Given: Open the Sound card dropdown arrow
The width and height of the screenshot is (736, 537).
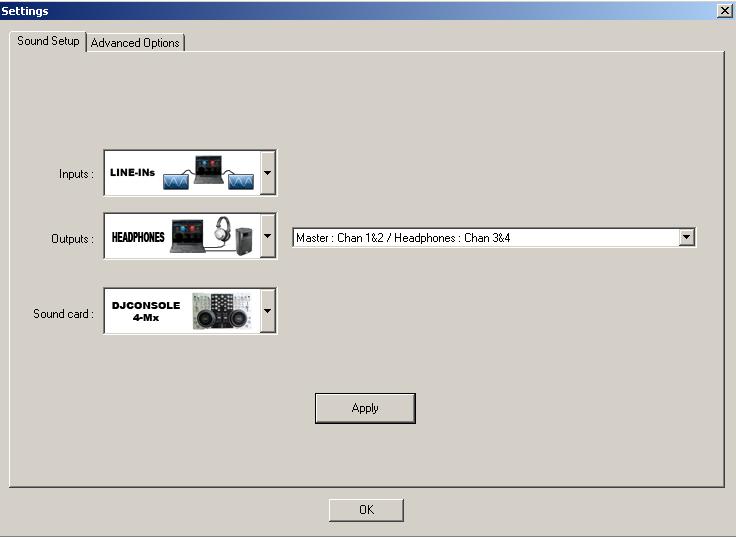Looking at the screenshot, I should (267, 311).
